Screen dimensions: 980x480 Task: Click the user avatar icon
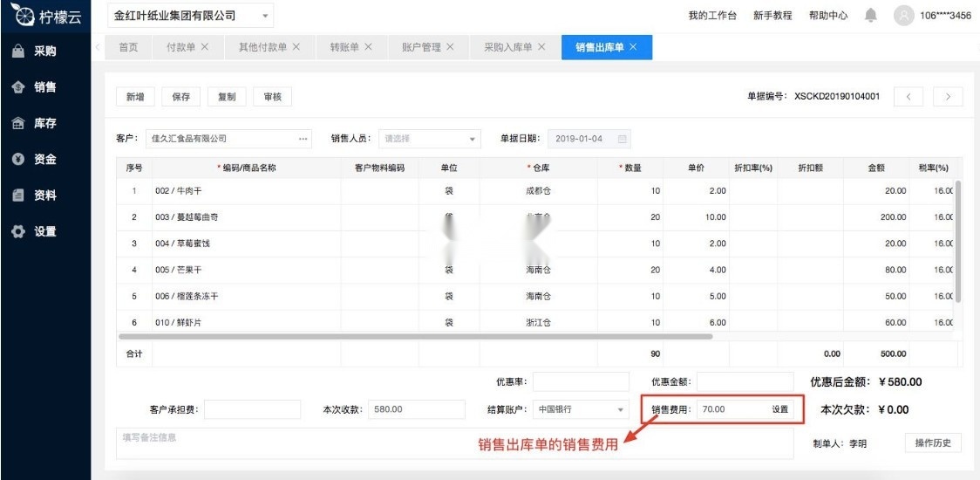904,16
